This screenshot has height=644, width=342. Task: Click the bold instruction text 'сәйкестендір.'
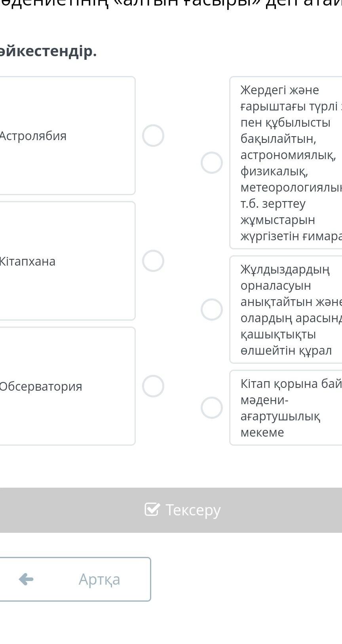click(x=47, y=51)
